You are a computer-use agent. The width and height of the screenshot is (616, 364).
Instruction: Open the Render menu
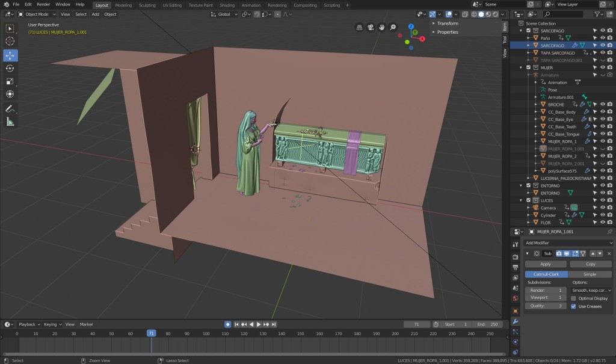tap(43, 4)
